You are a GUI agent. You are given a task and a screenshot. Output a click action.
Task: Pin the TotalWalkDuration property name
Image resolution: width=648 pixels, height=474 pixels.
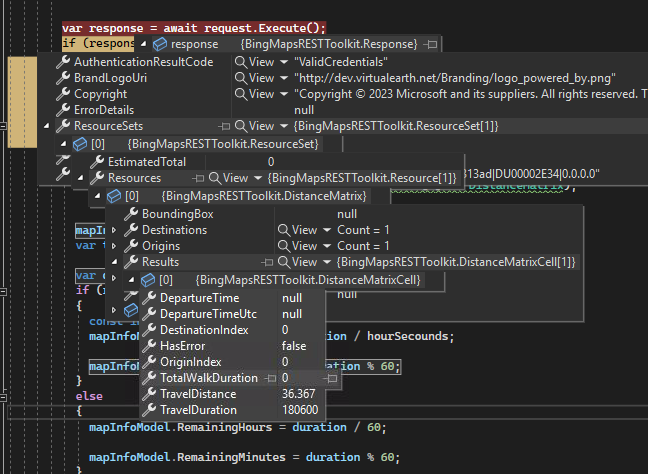pyautogui.click(x=270, y=378)
